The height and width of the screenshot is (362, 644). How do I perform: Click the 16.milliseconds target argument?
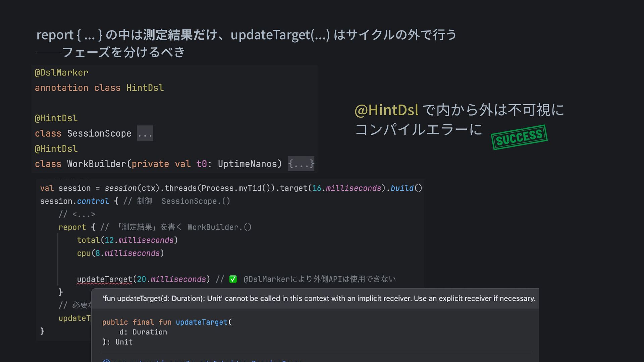click(346, 188)
